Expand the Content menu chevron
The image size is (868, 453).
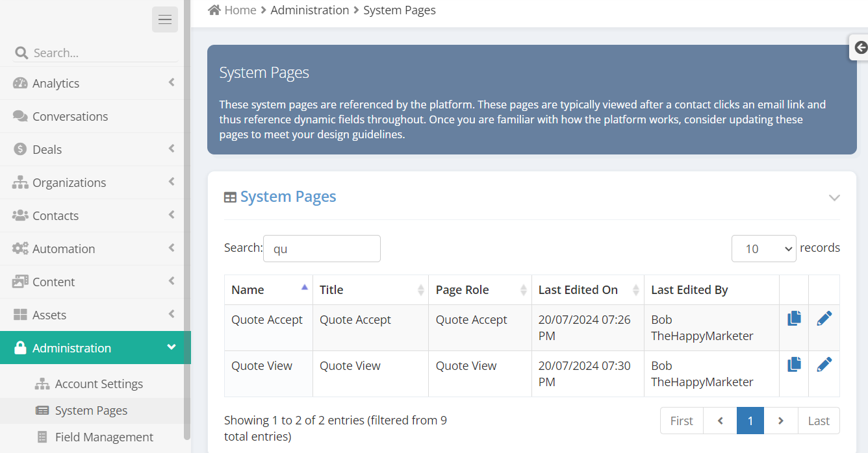click(172, 281)
